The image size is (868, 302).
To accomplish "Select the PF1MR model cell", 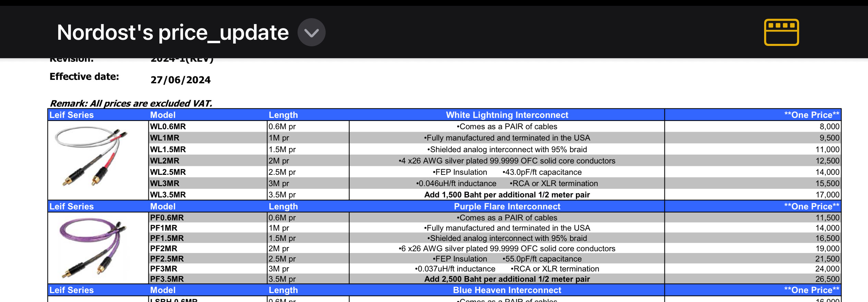I will [x=164, y=228].
